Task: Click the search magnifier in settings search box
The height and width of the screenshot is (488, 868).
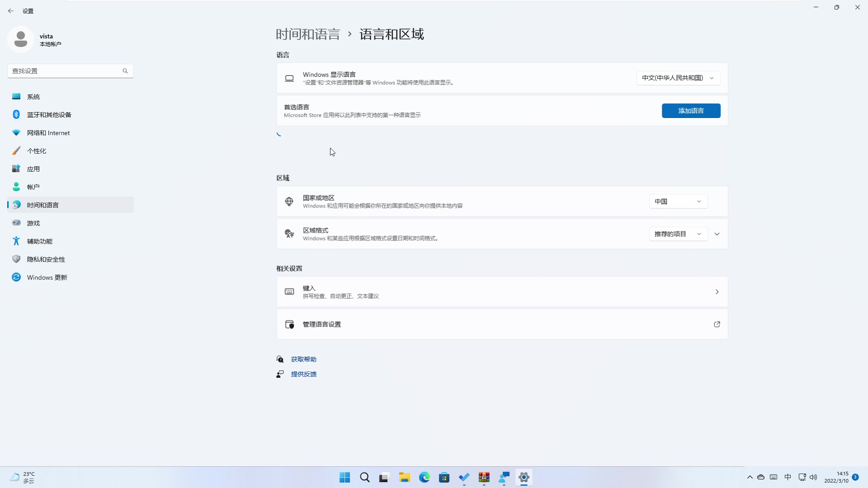Action: (125, 71)
